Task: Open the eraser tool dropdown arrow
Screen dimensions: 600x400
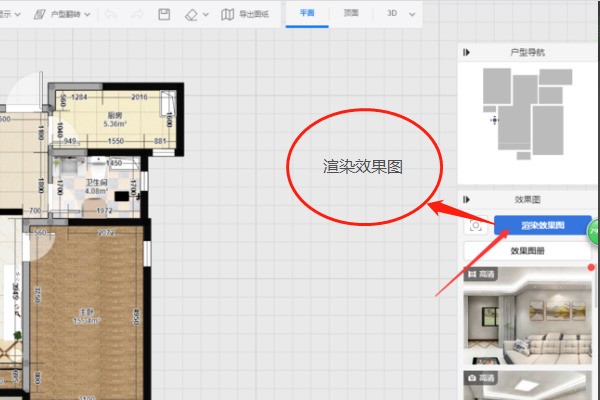Action: 206,14
